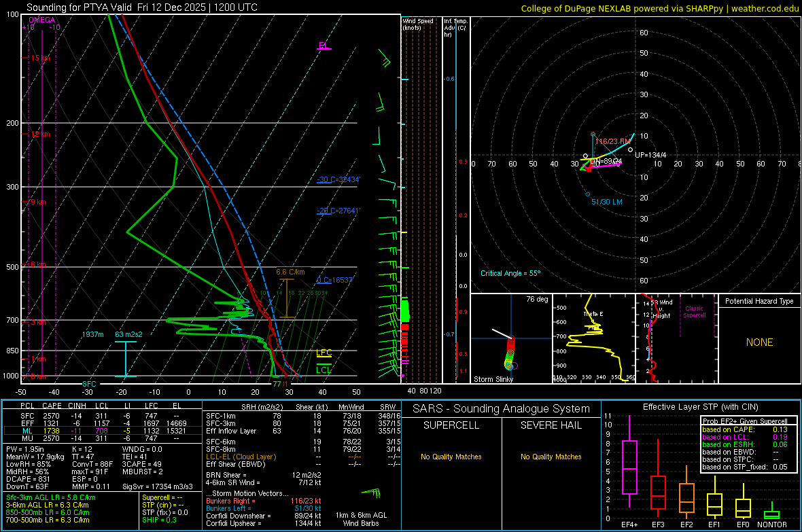Image resolution: width=802 pixels, height=532 pixels.
Task: Click the 0 C=16537' freezing level label
Action: click(334, 280)
